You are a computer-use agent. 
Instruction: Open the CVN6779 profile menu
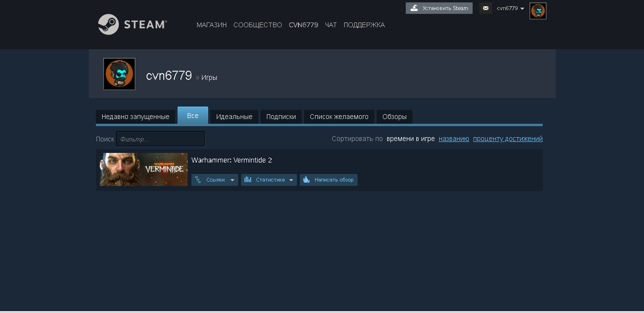coord(304,25)
